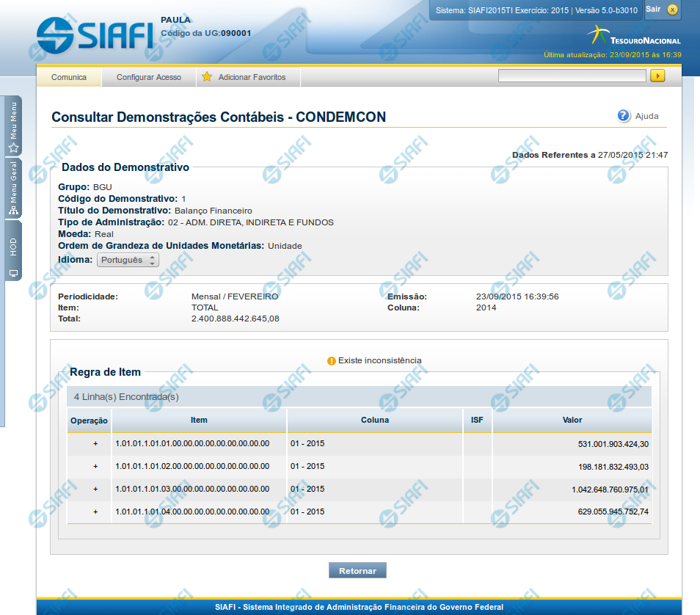Click the Valor column header
This screenshot has height=615, width=700.
[x=572, y=421]
